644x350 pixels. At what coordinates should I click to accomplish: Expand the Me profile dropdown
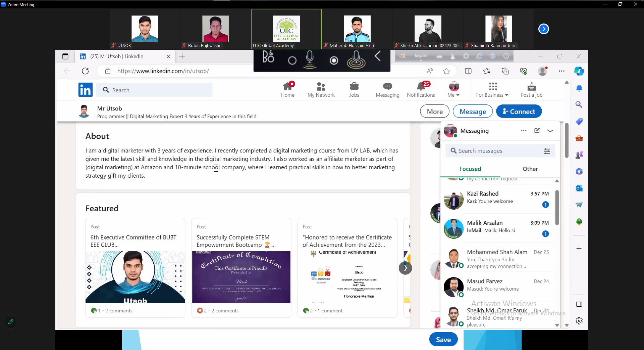click(x=453, y=90)
